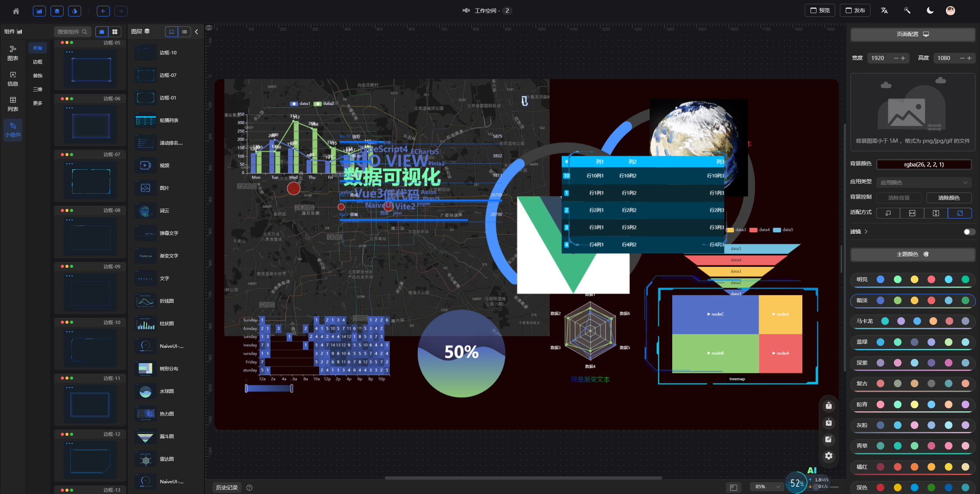Select the 视频 layer icon

145,165
